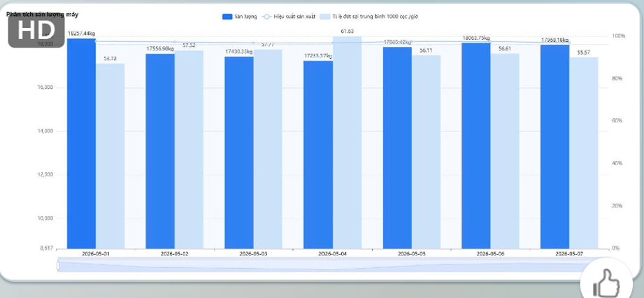The image size is (644, 298).
Task: Toggle Tỉ lệ đứt sợi legend series
Action: click(368, 17)
